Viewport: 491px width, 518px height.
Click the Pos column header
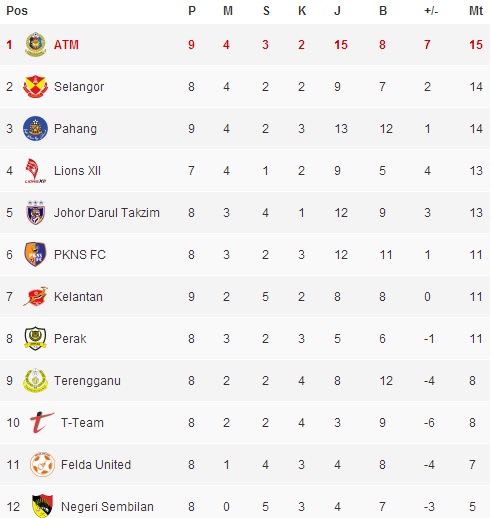[x=17, y=11]
